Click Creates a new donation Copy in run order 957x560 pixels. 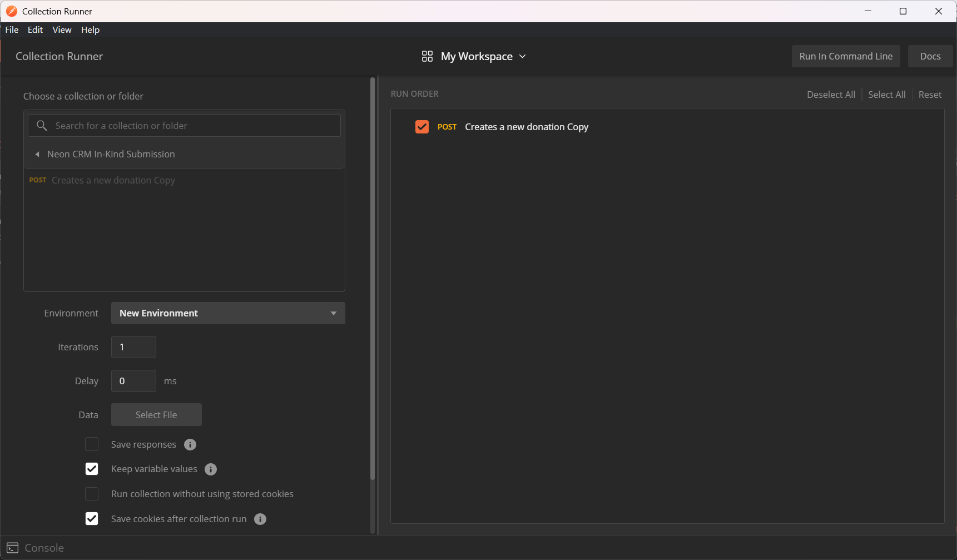click(527, 127)
